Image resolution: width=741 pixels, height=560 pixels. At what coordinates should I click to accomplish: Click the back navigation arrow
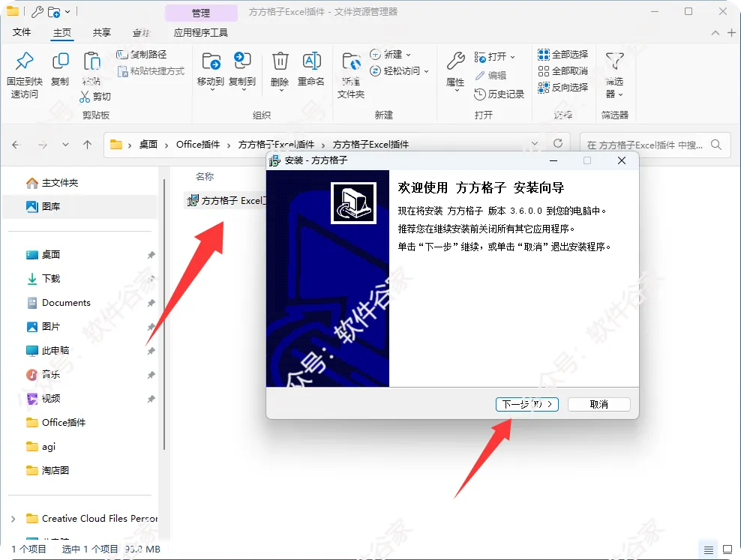point(16,145)
